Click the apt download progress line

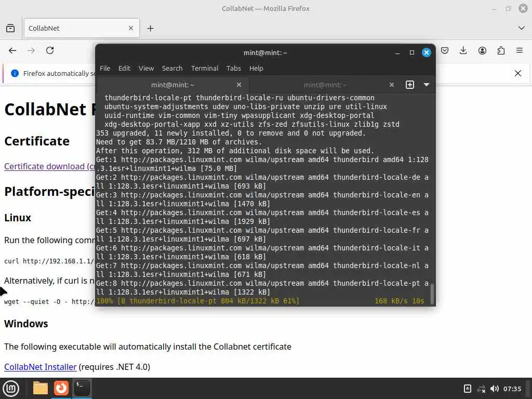[x=260, y=301]
